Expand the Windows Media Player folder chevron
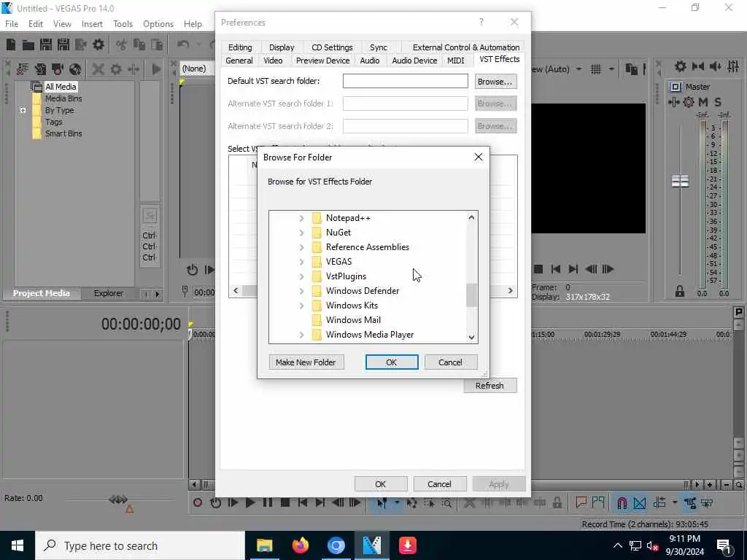 [x=301, y=335]
